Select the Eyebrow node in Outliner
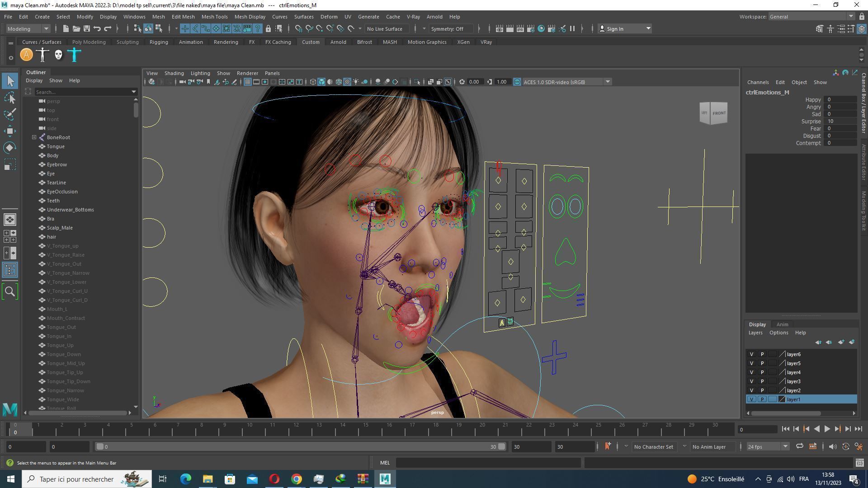The height and width of the screenshot is (488, 868). pos(57,164)
